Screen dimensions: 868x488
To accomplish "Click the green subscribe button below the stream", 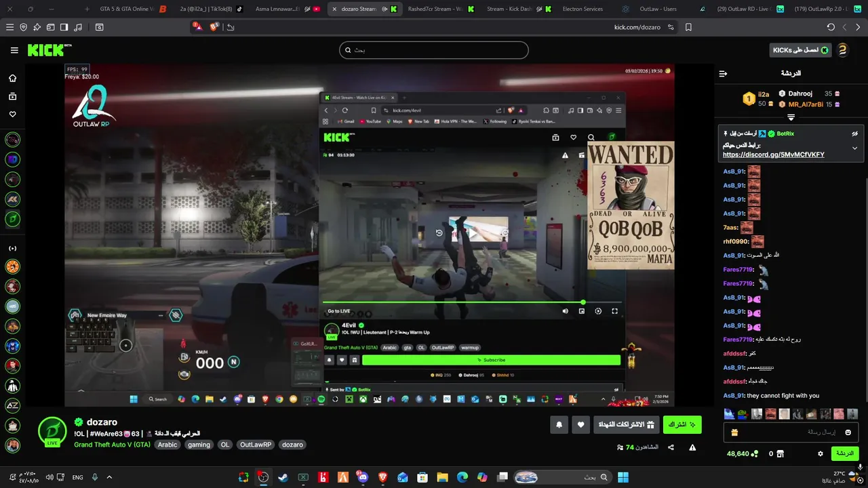I will coord(682,425).
